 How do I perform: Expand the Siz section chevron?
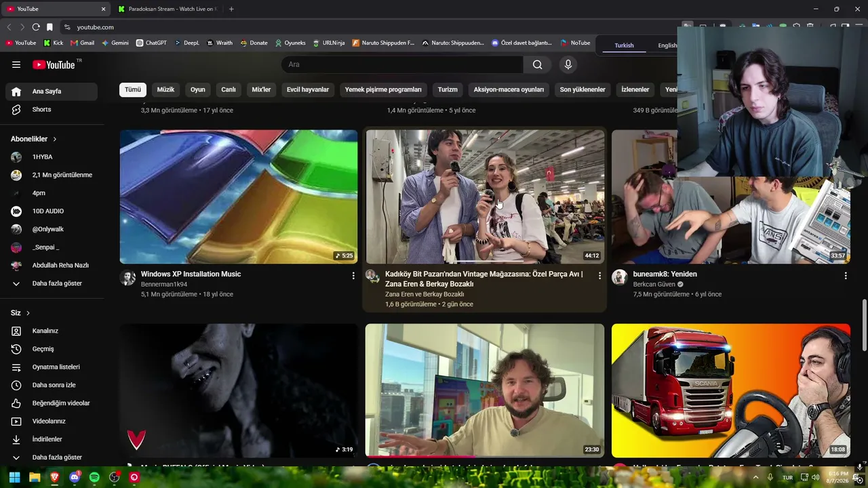coord(28,313)
